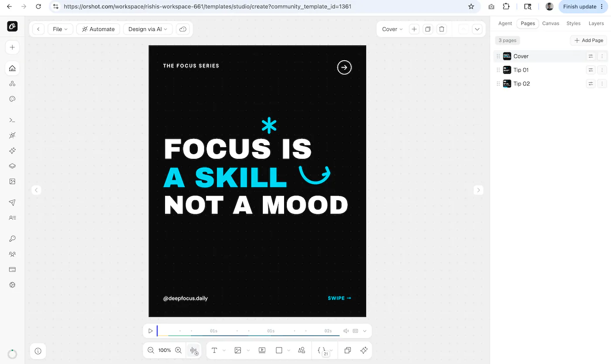Open settings sliders for the Cover page

591,56
